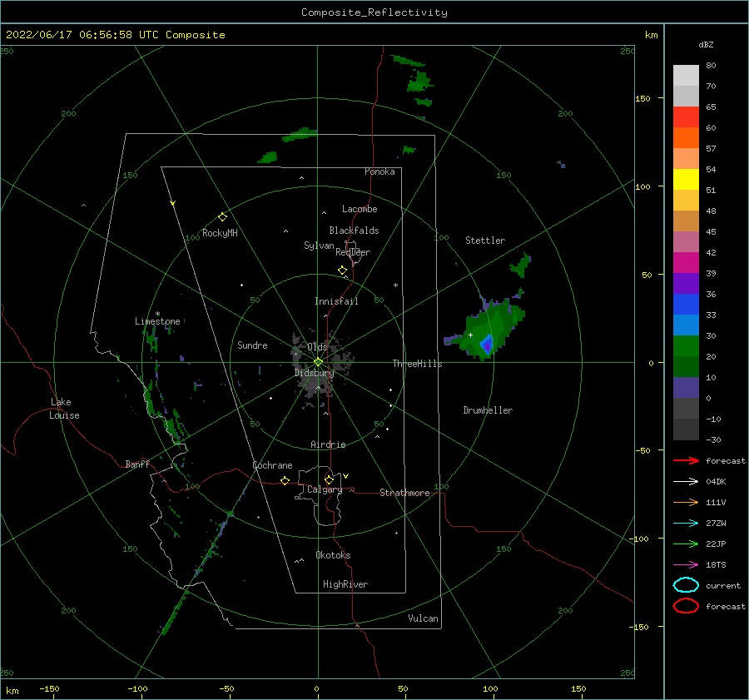Click the Didsbury town label

(x=314, y=373)
